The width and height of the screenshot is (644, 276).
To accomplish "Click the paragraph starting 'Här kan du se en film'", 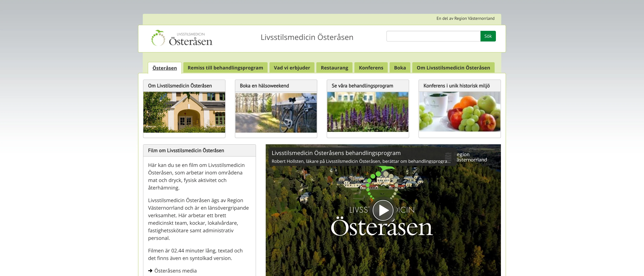I will point(196,176).
